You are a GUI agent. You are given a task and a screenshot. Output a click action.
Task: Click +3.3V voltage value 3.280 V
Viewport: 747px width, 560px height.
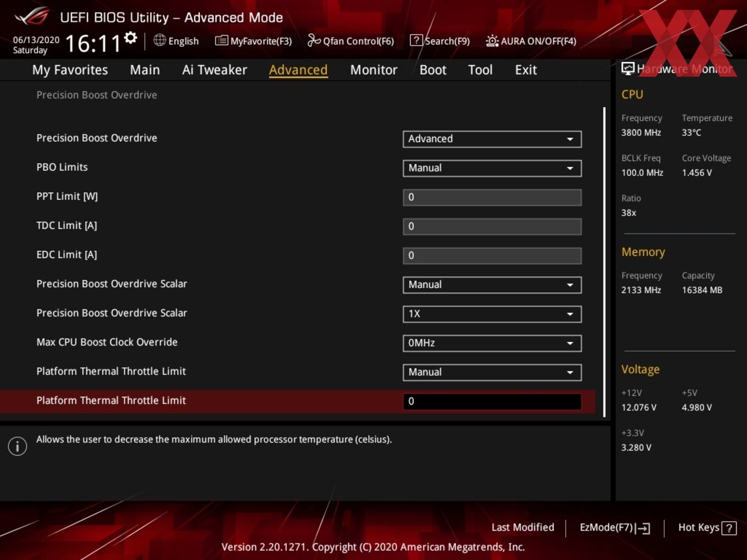637,447
